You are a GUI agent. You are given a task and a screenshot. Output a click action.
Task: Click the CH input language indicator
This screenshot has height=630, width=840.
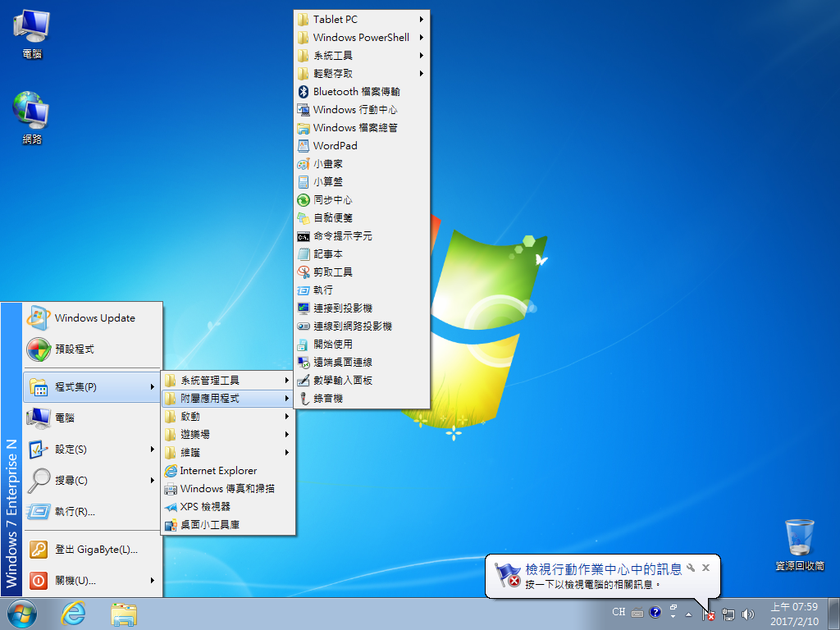[x=619, y=612]
